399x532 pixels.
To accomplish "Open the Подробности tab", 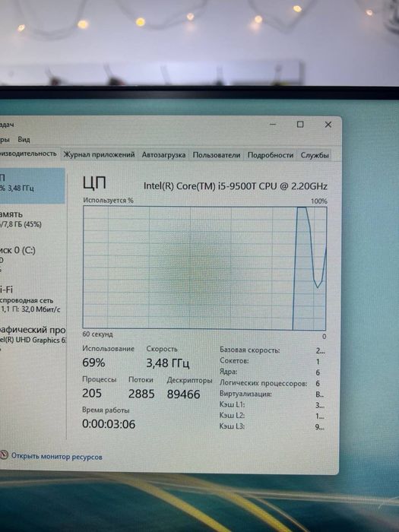I will click(x=270, y=155).
